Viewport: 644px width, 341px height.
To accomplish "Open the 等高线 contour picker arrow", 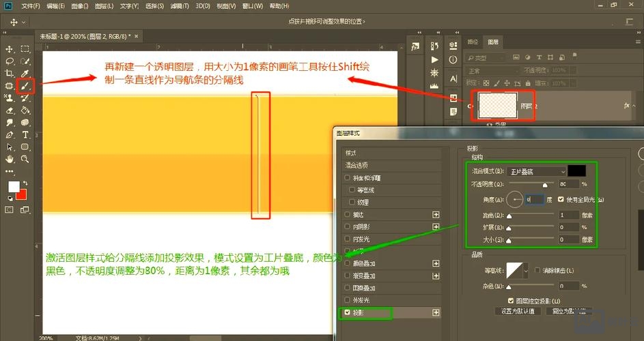I will [x=526, y=271].
